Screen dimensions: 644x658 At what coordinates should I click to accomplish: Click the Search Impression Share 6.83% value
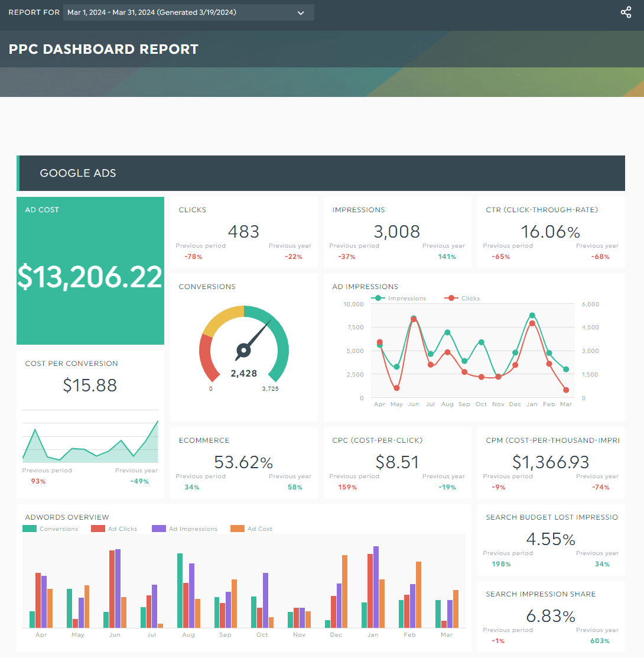point(551,616)
